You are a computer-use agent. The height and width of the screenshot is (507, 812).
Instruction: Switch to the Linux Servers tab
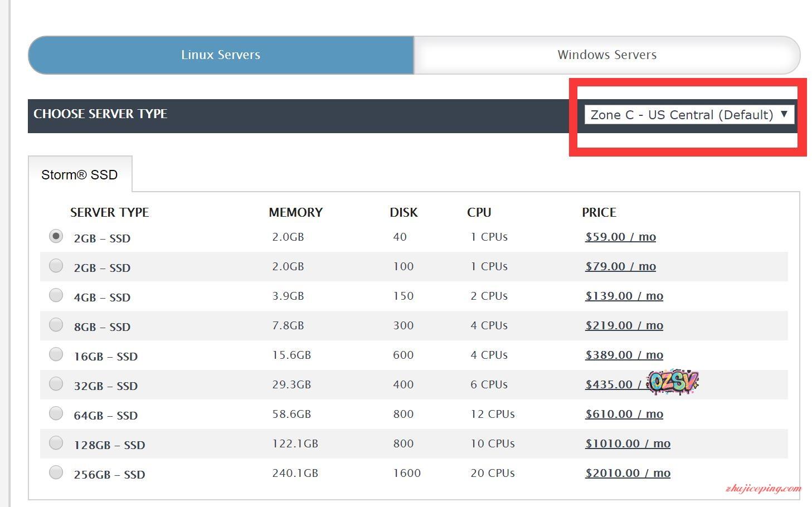[x=221, y=55]
